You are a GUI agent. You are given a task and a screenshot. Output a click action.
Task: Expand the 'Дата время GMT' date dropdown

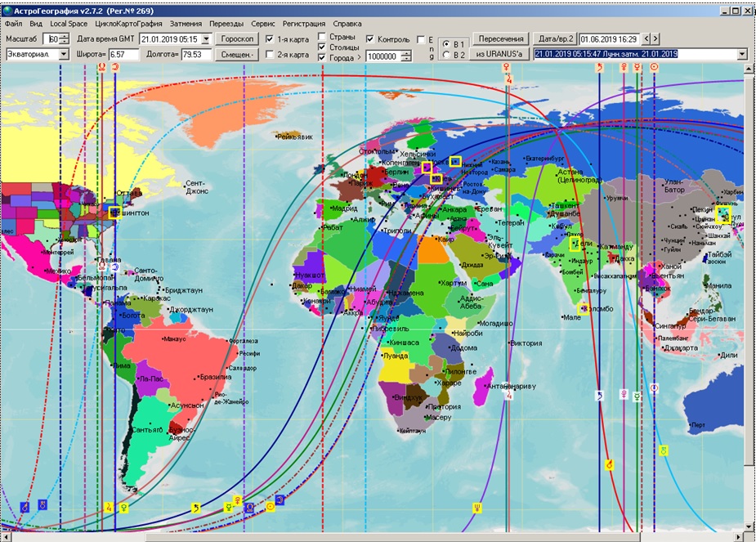(207, 39)
